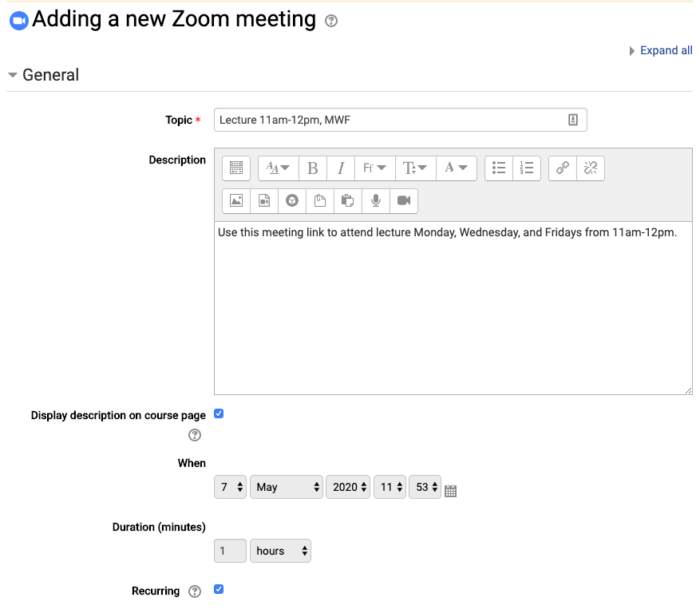Insert a numbered list
The width and height of the screenshot is (700, 613).
[527, 168]
